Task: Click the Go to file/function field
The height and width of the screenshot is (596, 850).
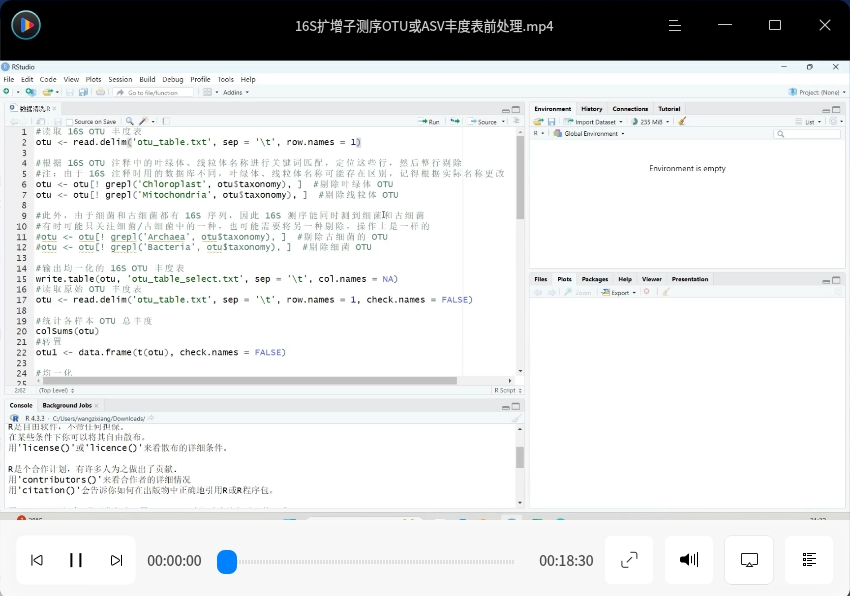Action: (153, 92)
